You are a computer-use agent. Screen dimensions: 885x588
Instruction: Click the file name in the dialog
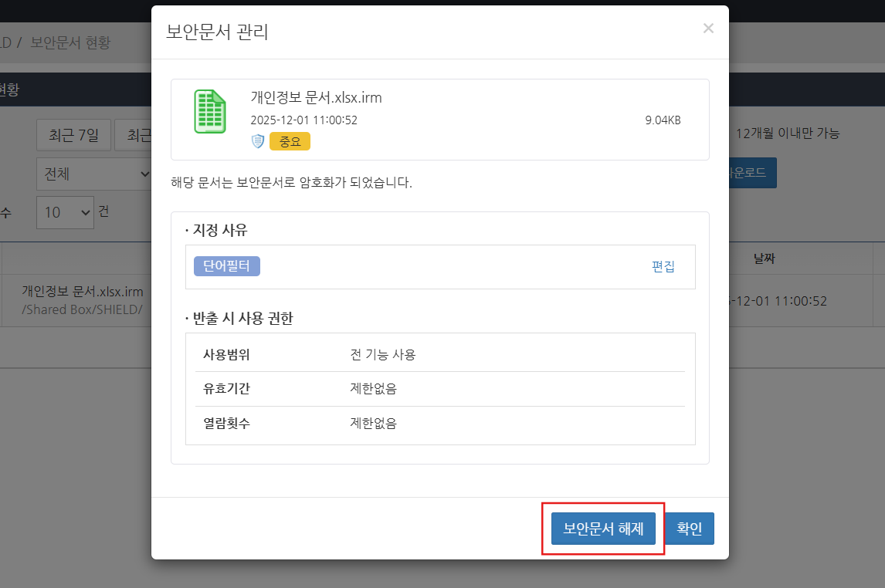pyautogui.click(x=316, y=98)
